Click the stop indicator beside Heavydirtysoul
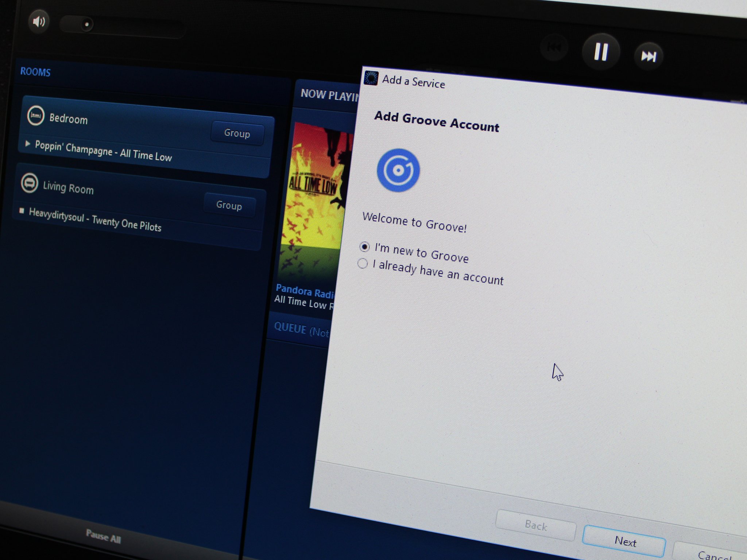Image resolution: width=747 pixels, height=560 pixels. click(x=22, y=211)
